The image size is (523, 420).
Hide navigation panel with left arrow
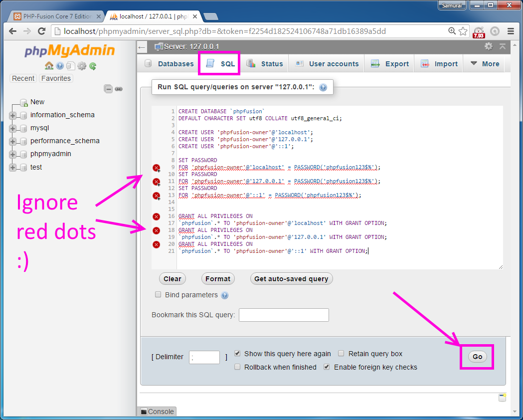coord(142,47)
